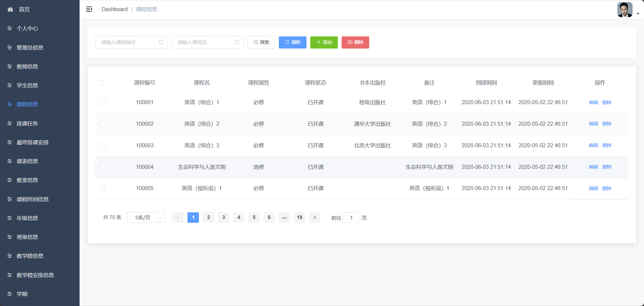Viewport: 644px width, 306px height.
Task: Open the 5条/页 page size dropdown
Action: (x=145, y=217)
